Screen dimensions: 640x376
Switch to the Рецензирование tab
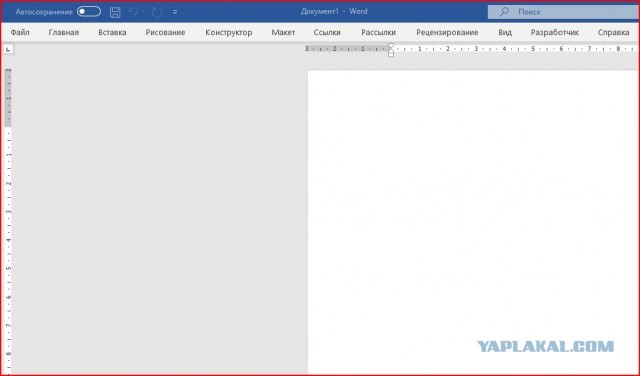447,32
